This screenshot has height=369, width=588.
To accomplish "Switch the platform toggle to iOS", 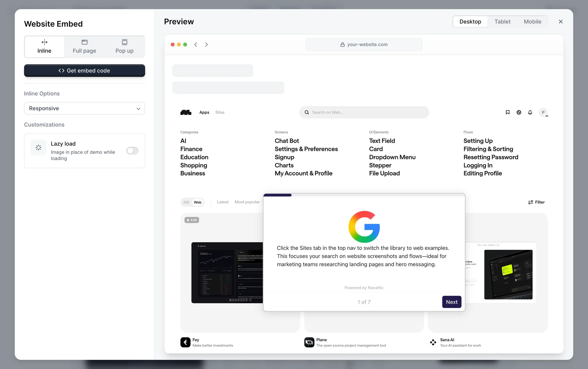I will click(x=186, y=202).
